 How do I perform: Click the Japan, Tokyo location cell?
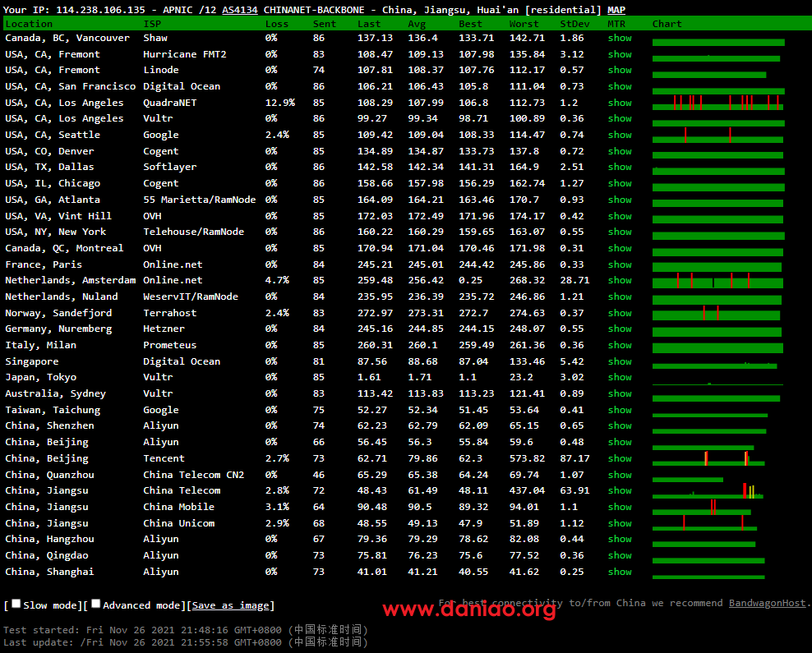click(x=41, y=377)
